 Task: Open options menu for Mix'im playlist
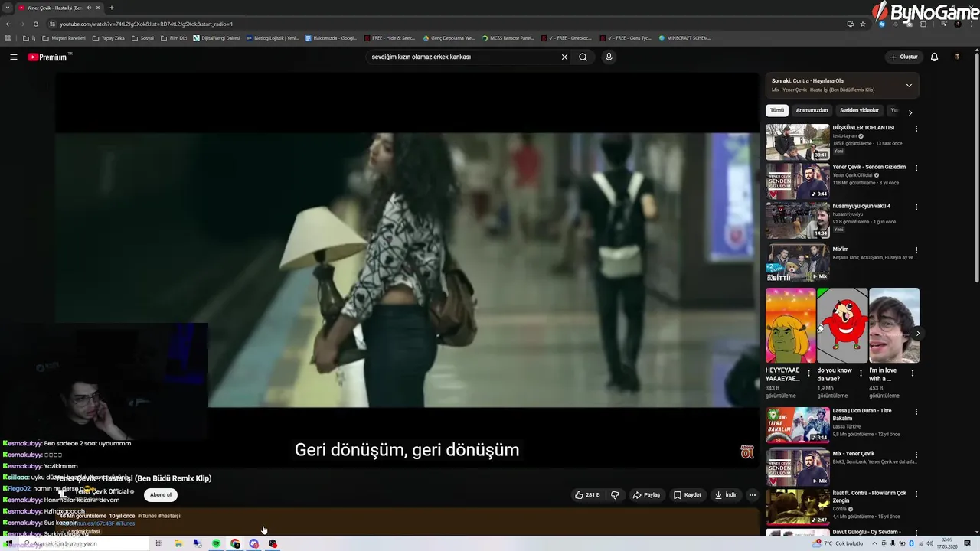coord(916,250)
